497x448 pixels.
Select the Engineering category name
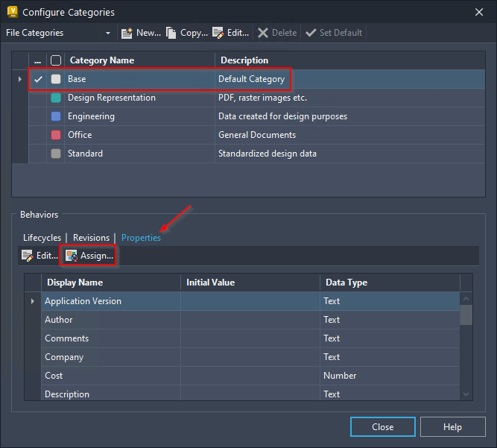pyautogui.click(x=91, y=116)
